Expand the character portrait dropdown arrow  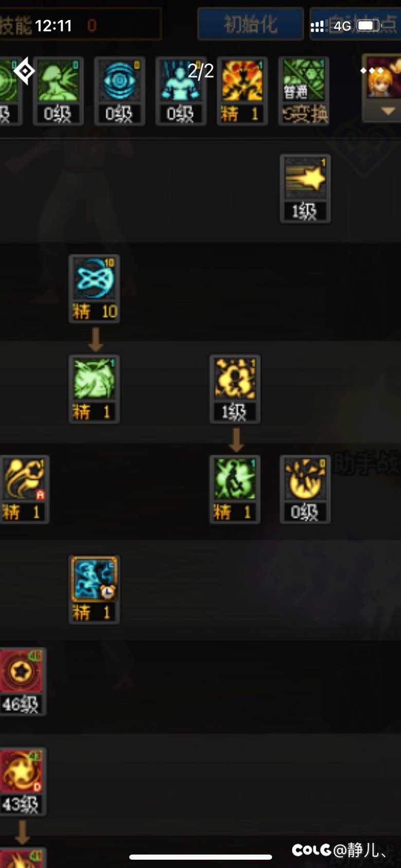pyautogui.click(x=388, y=111)
